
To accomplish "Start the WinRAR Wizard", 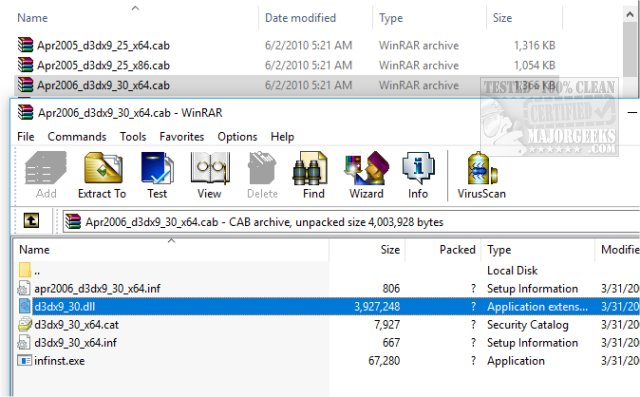I will (x=366, y=175).
